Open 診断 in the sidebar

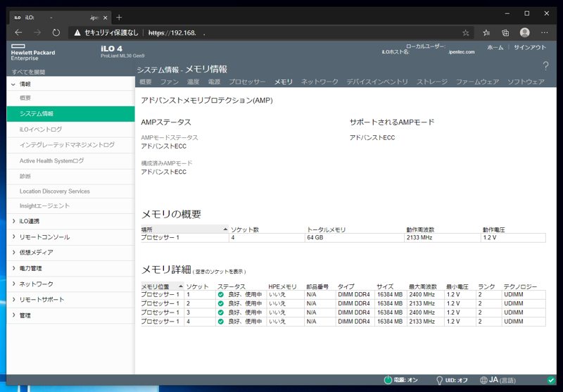click(x=70, y=176)
